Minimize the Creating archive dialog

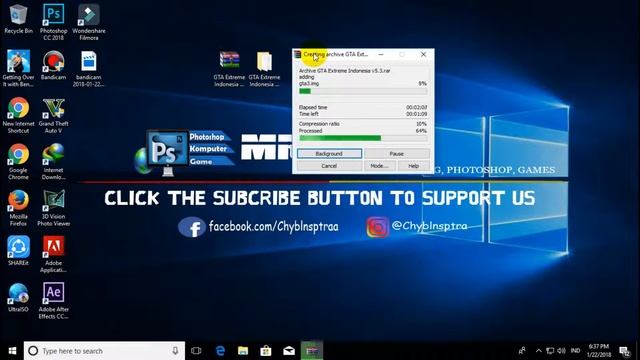coord(381,54)
